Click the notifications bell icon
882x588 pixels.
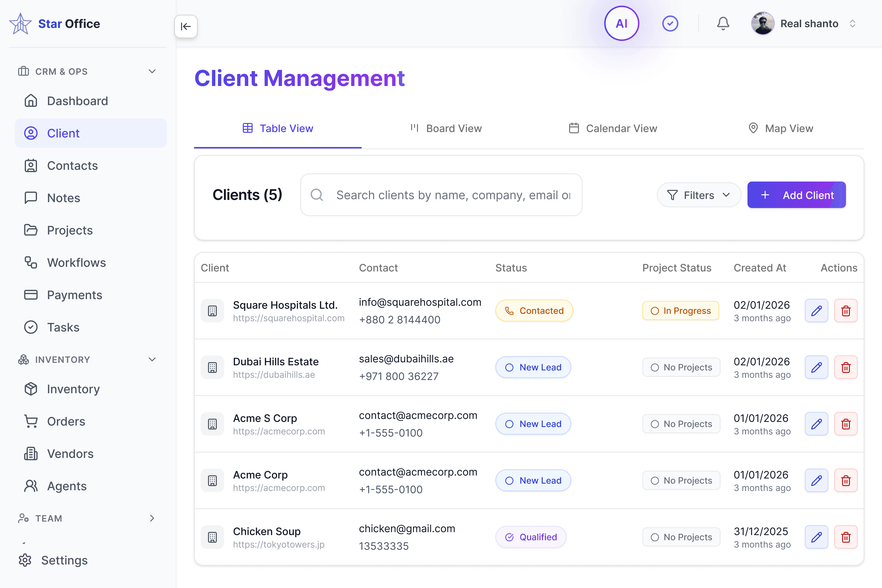tap(723, 24)
